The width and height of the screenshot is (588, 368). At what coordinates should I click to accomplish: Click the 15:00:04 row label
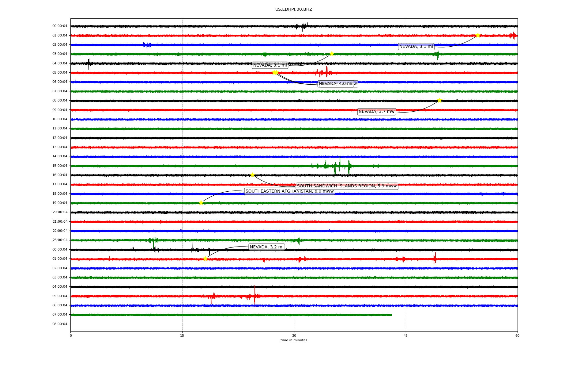[x=60, y=166]
